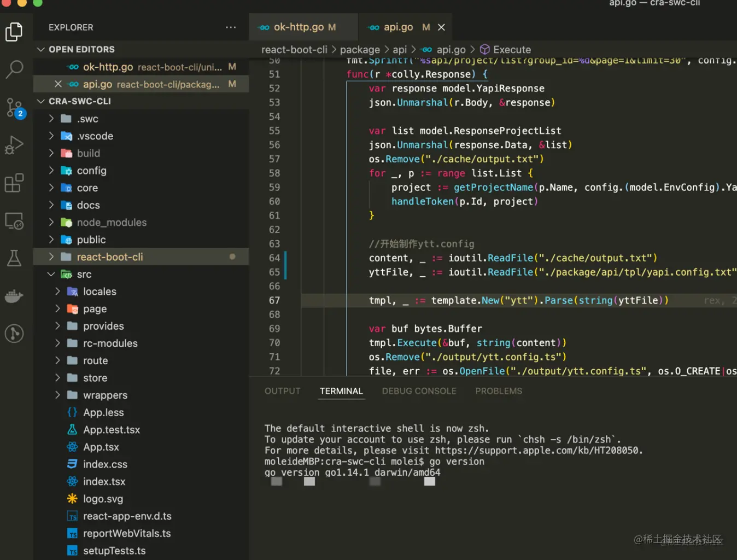Collapse the OPEN EDITORS section

pos(40,49)
